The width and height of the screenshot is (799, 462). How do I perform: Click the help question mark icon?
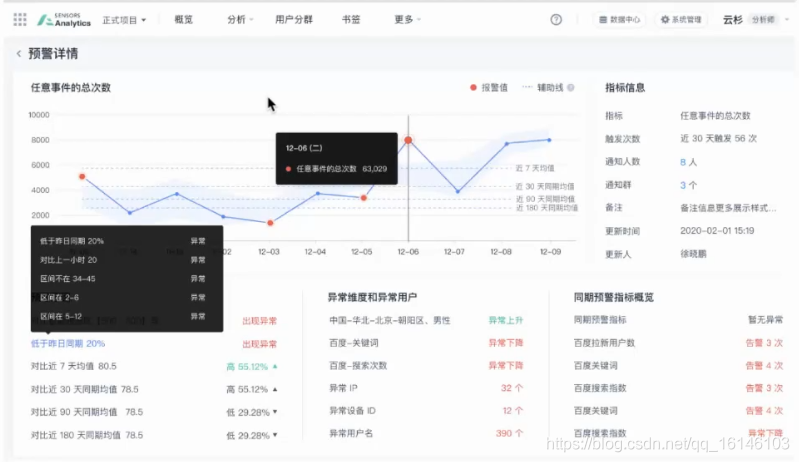tap(556, 19)
